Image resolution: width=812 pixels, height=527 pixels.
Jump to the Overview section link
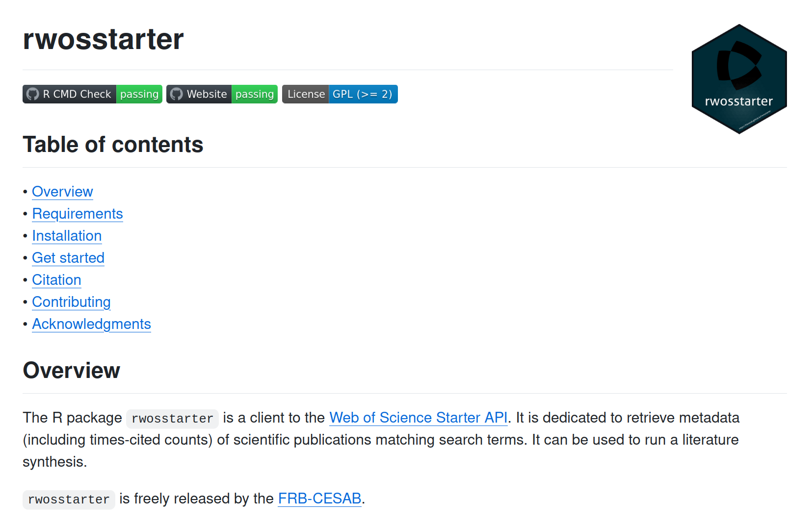(x=62, y=192)
